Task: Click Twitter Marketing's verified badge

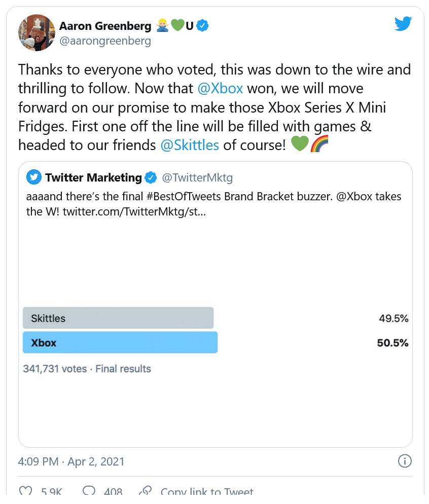Action: pyautogui.click(x=151, y=177)
